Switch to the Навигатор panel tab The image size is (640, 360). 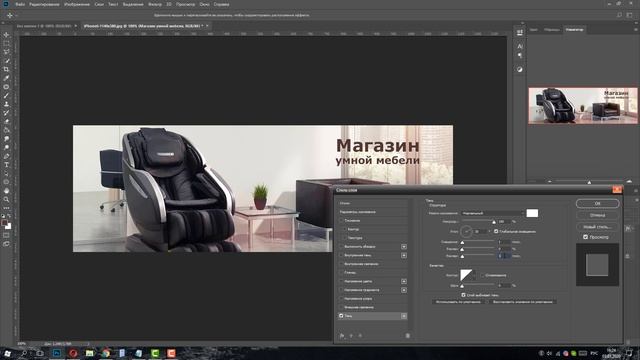[x=574, y=29]
